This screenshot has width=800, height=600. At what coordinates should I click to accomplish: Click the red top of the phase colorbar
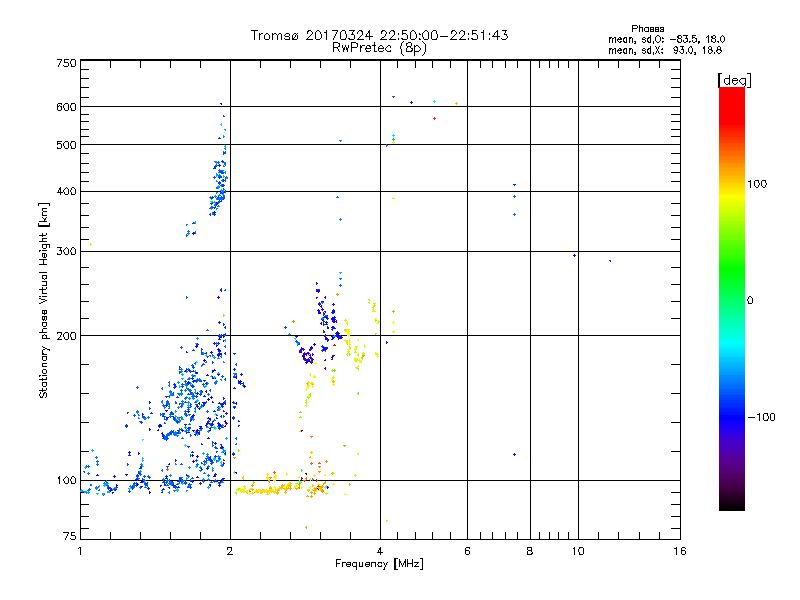point(731,93)
